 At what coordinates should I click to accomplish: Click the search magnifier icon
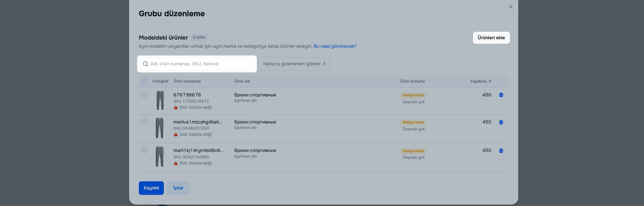tap(145, 64)
